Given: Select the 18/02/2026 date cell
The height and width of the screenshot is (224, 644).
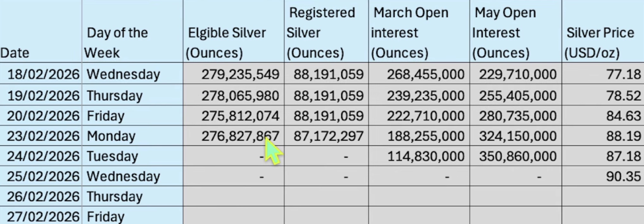Looking at the screenshot, I should pos(43,74).
